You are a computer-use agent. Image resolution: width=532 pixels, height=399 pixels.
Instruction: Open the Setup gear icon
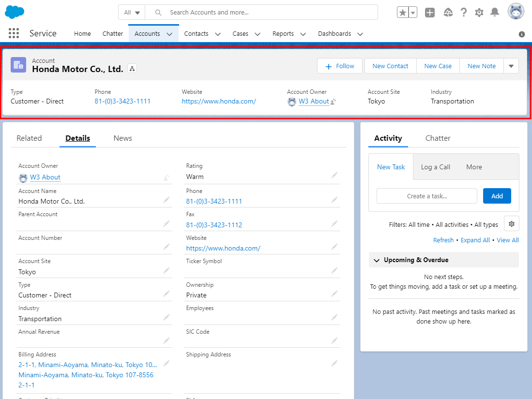coord(479,13)
